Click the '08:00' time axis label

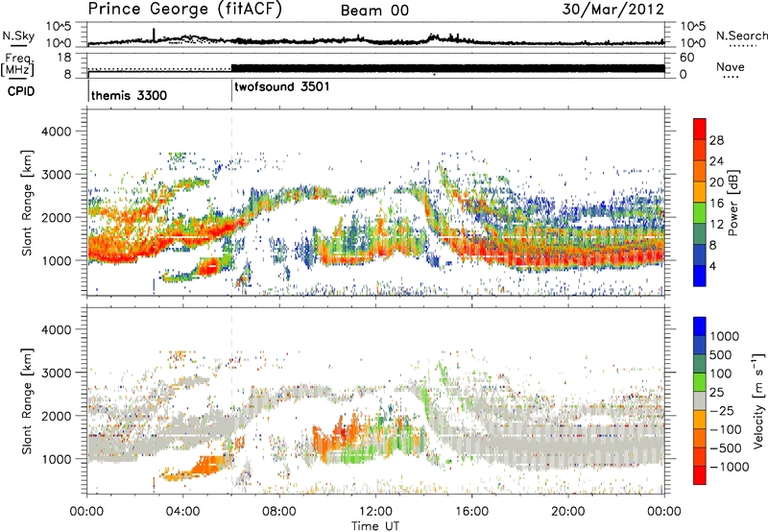point(279,512)
